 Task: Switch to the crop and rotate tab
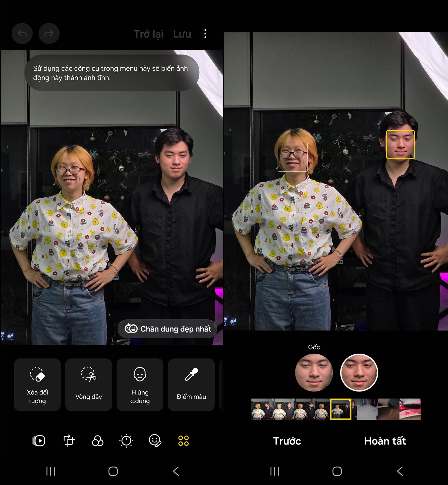(69, 441)
